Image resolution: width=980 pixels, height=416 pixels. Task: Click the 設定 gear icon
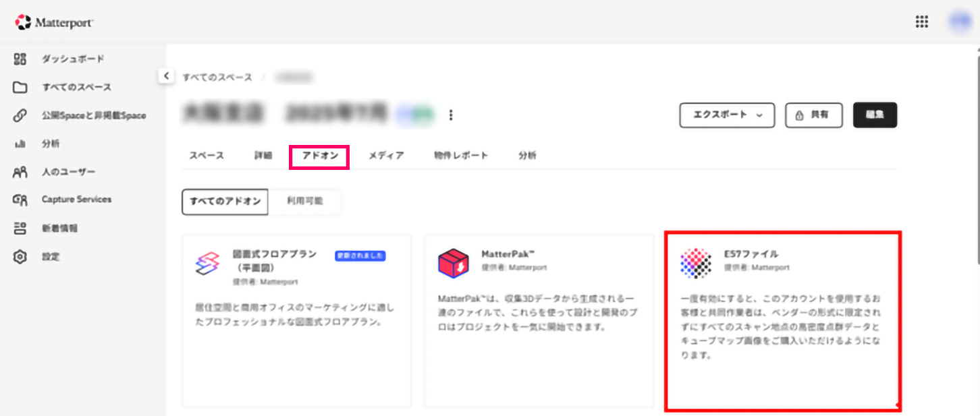[20, 257]
